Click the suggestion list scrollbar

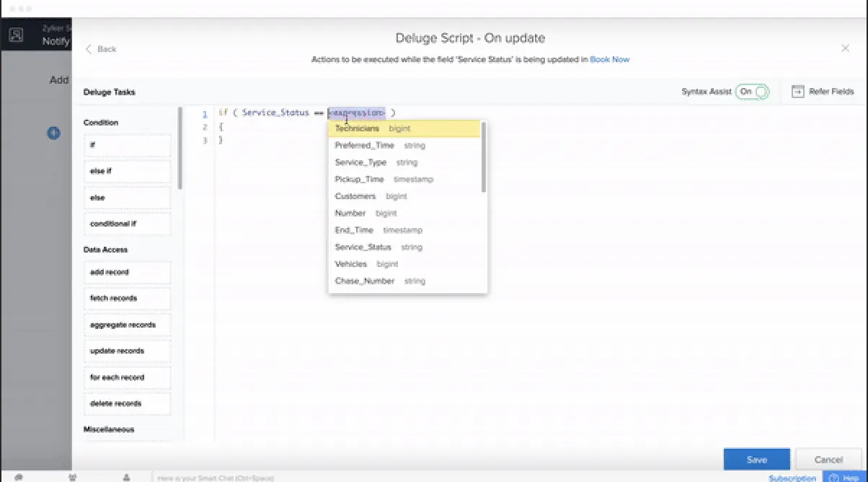[x=484, y=157]
